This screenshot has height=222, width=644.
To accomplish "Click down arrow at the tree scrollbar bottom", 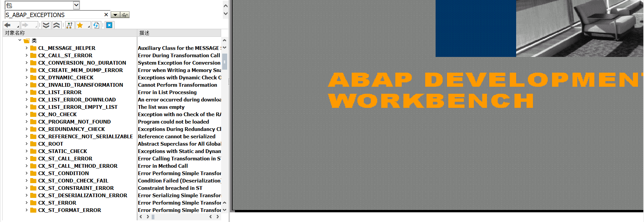I will 225,210.
